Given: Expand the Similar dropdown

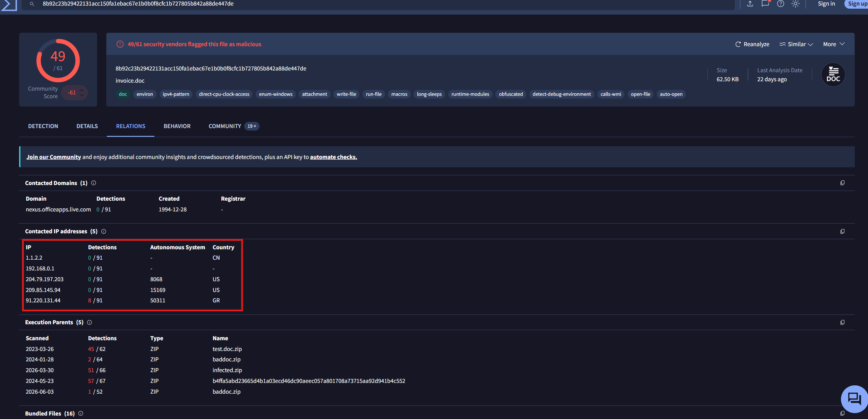Looking at the screenshot, I should point(796,44).
